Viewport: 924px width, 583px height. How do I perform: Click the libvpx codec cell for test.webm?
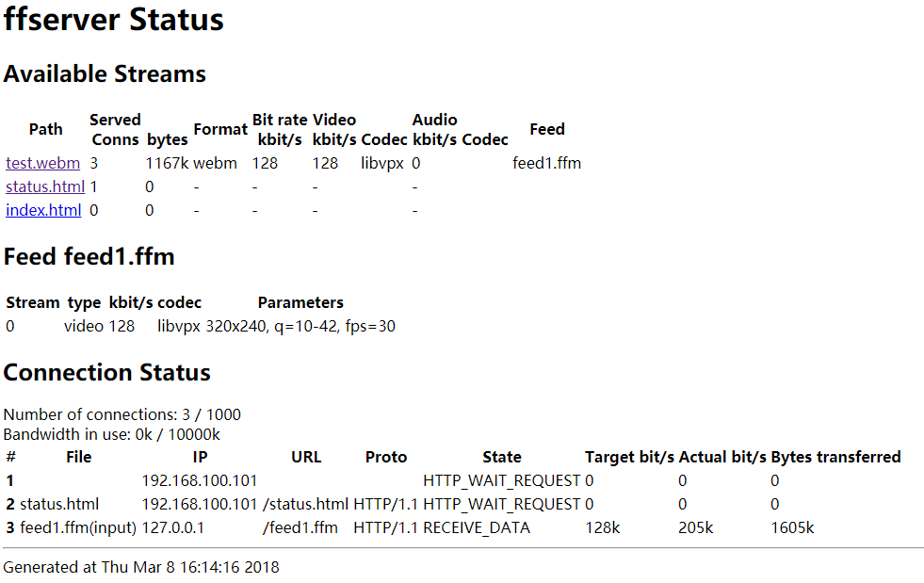[x=382, y=163]
